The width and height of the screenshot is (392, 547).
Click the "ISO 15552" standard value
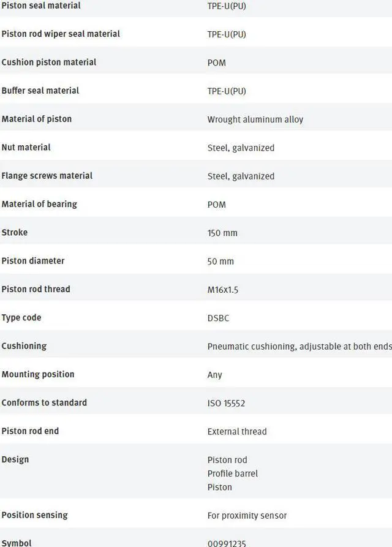click(x=227, y=403)
